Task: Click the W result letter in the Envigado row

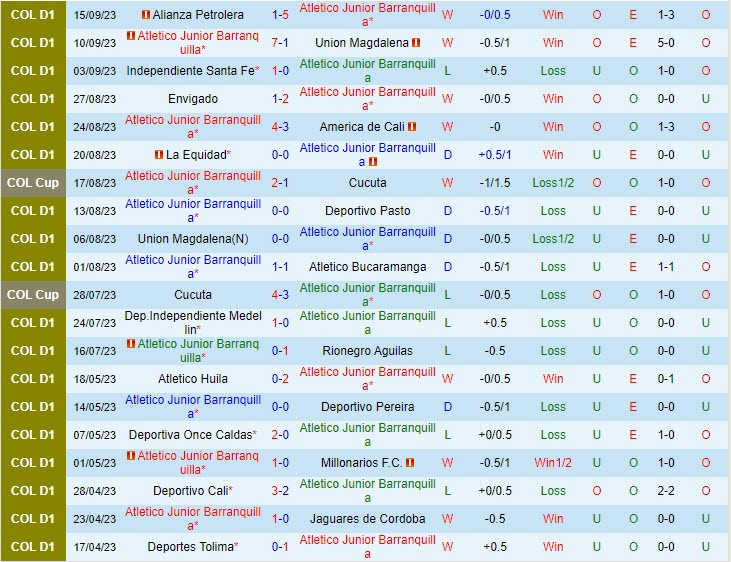Action: click(x=448, y=99)
